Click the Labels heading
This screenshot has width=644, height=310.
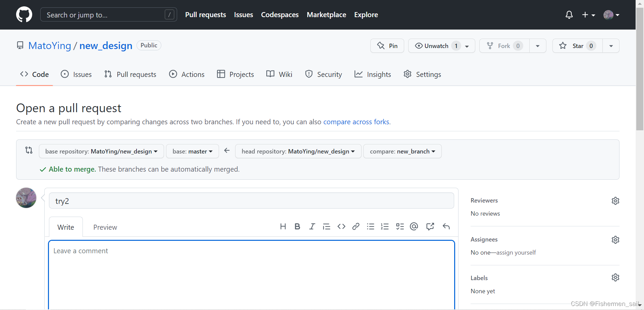point(479,278)
